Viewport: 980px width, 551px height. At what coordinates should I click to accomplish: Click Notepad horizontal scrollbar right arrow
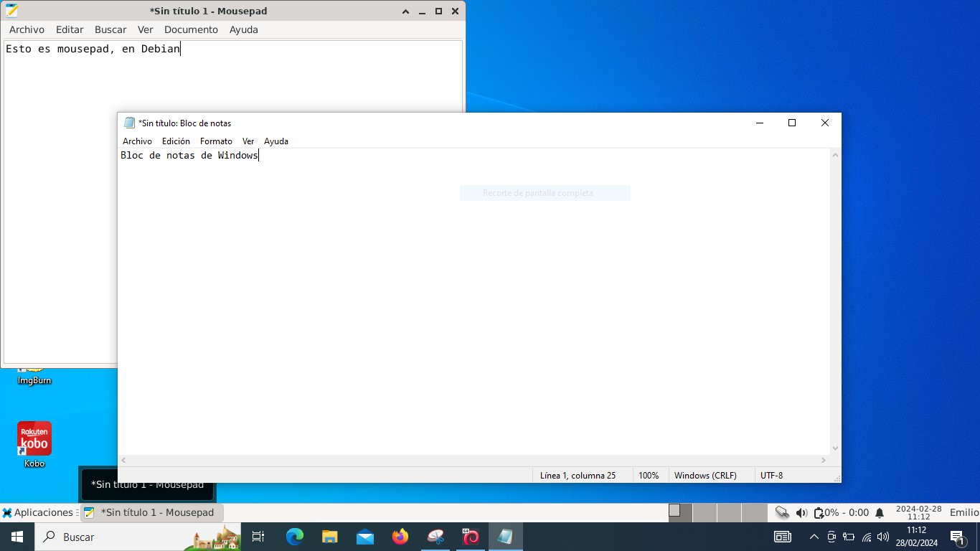pos(824,461)
